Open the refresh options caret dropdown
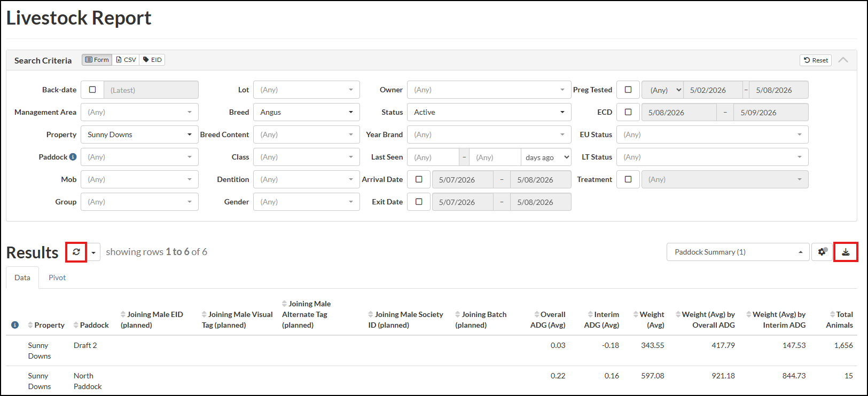The height and width of the screenshot is (396, 868). (x=93, y=252)
